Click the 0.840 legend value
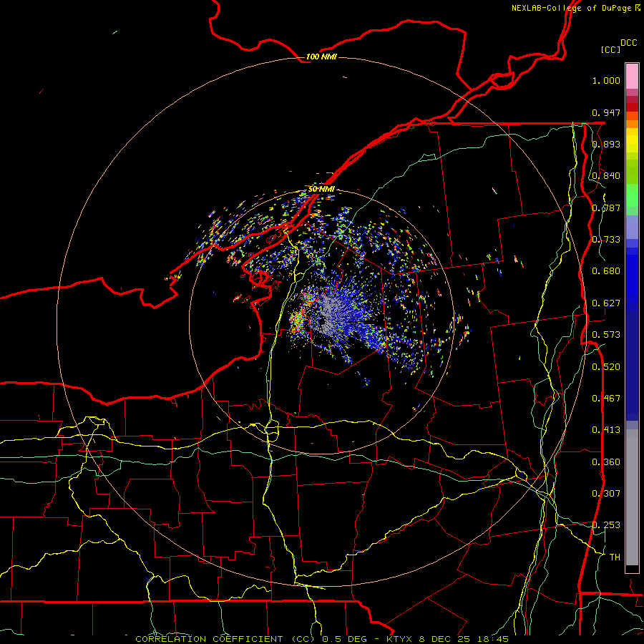Screen dimensions: 644x644 [606, 176]
